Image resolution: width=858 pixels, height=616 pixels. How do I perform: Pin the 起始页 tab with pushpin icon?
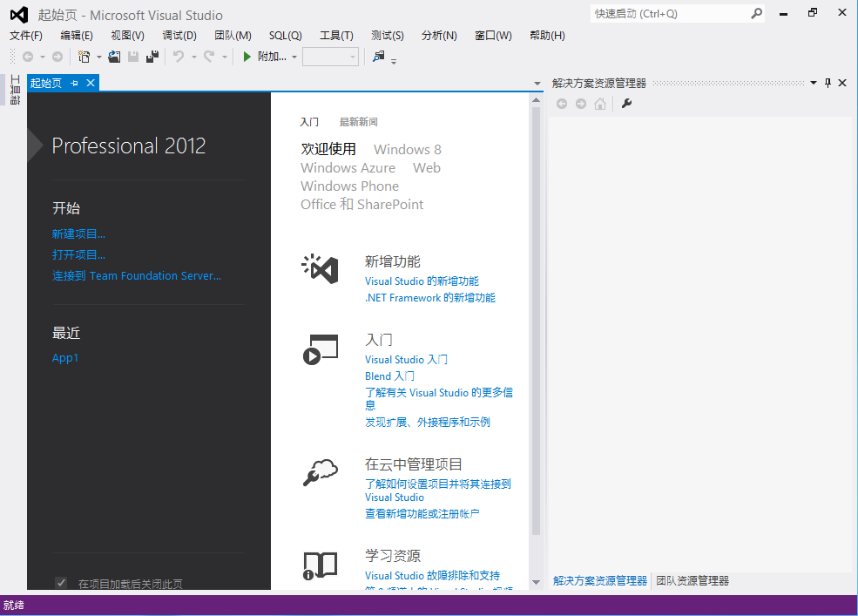click(x=75, y=84)
